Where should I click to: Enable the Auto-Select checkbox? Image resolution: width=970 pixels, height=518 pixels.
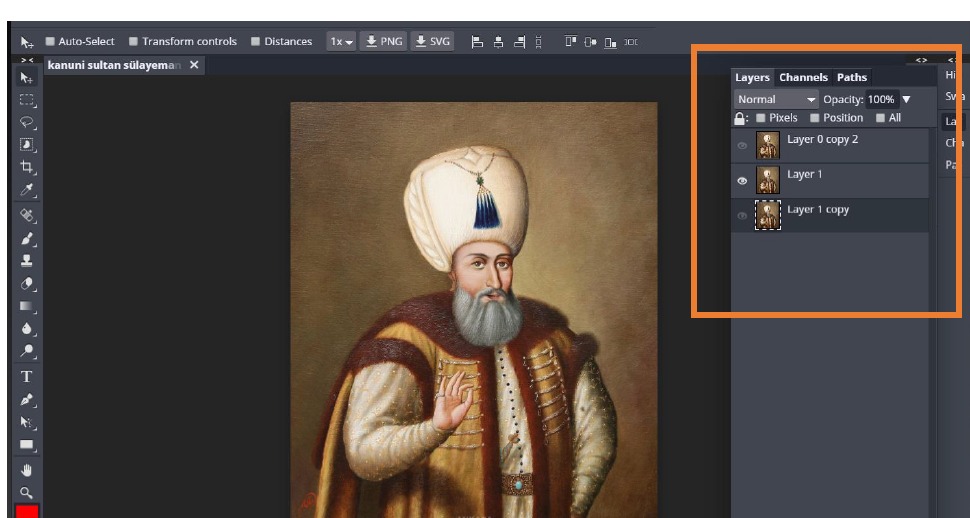pos(51,42)
